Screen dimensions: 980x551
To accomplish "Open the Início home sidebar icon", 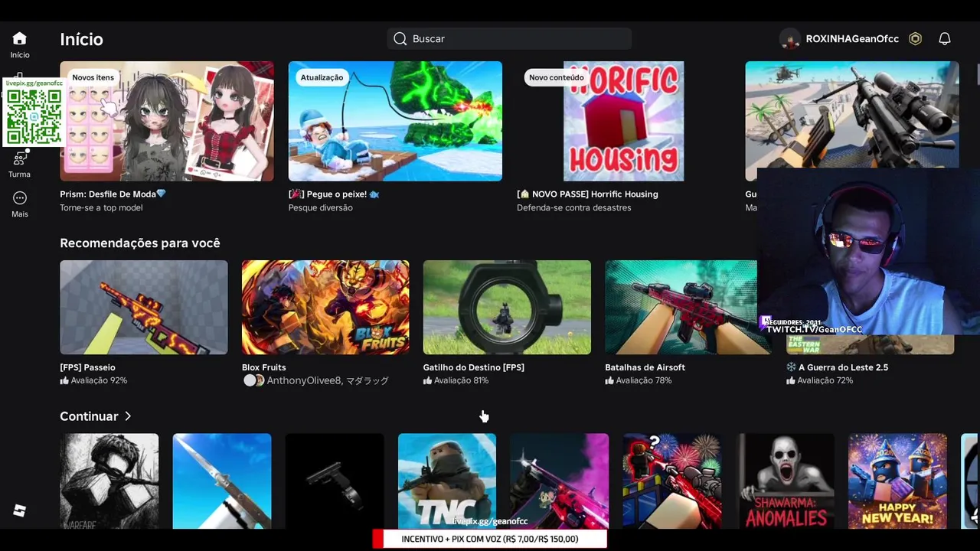I will point(20,39).
